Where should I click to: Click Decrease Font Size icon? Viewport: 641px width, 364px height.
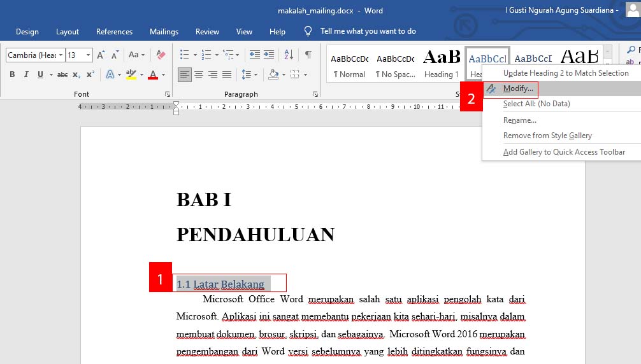[x=115, y=54]
